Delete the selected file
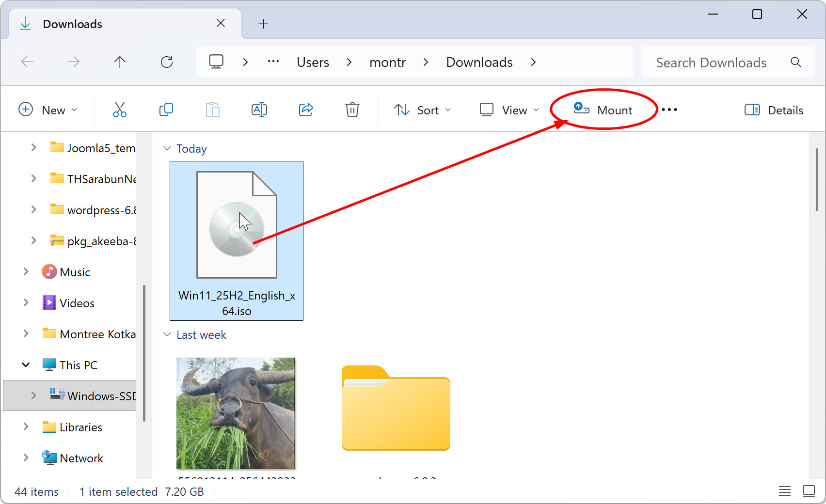The image size is (826, 504). tap(352, 110)
